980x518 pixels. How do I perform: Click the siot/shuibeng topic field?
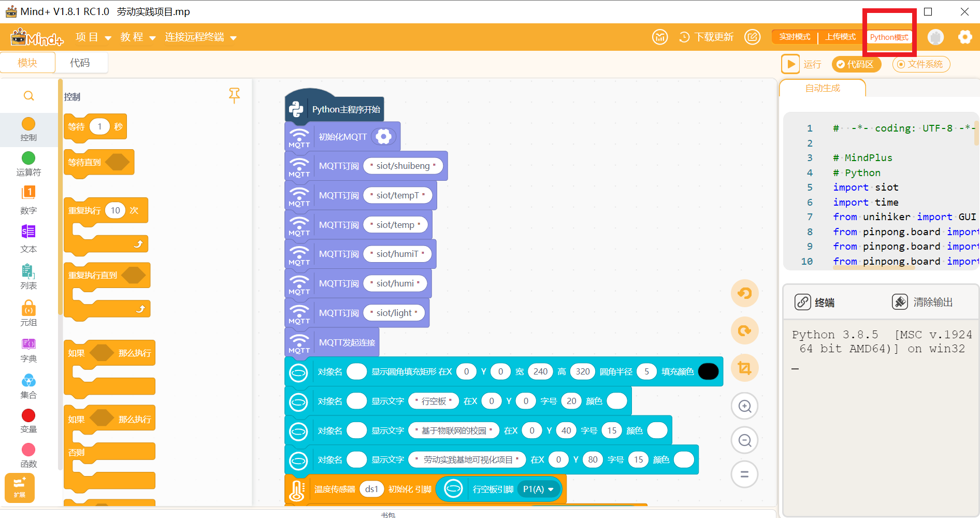click(x=403, y=166)
